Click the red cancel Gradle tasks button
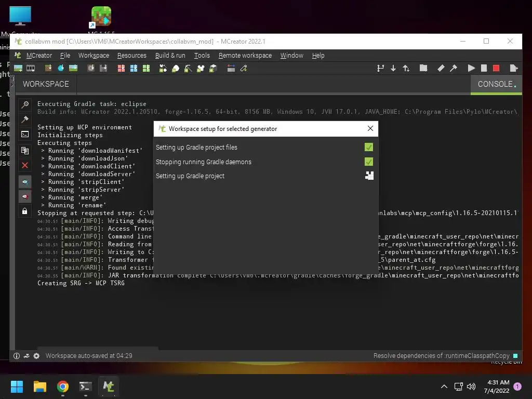This screenshot has width=532, height=399. [496, 68]
